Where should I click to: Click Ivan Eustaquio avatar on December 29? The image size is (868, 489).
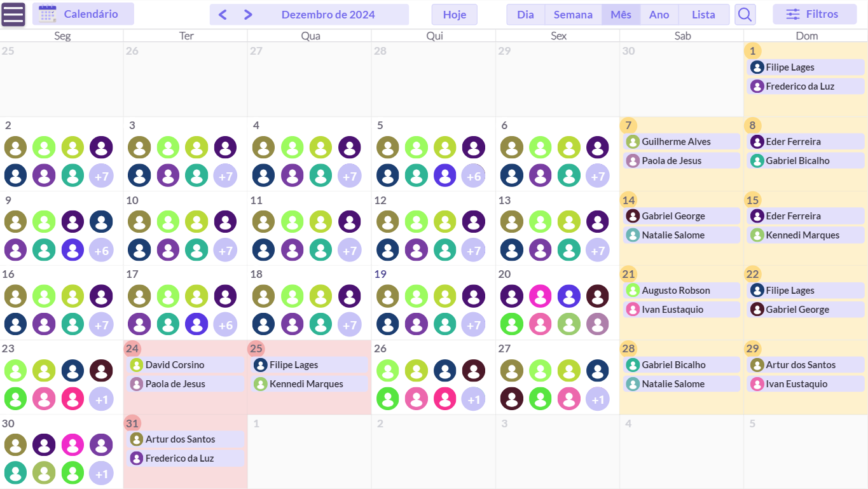click(757, 384)
